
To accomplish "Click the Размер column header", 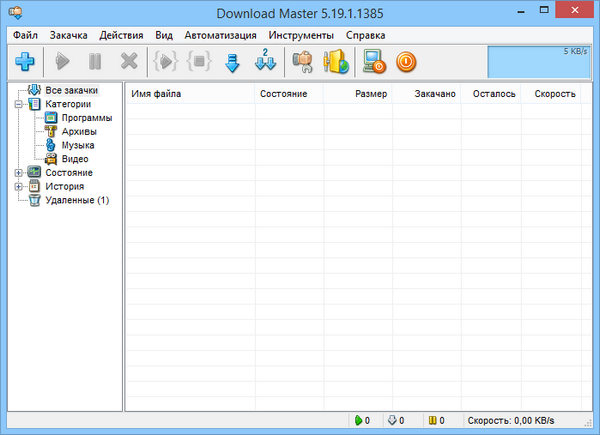I will click(370, 94).
